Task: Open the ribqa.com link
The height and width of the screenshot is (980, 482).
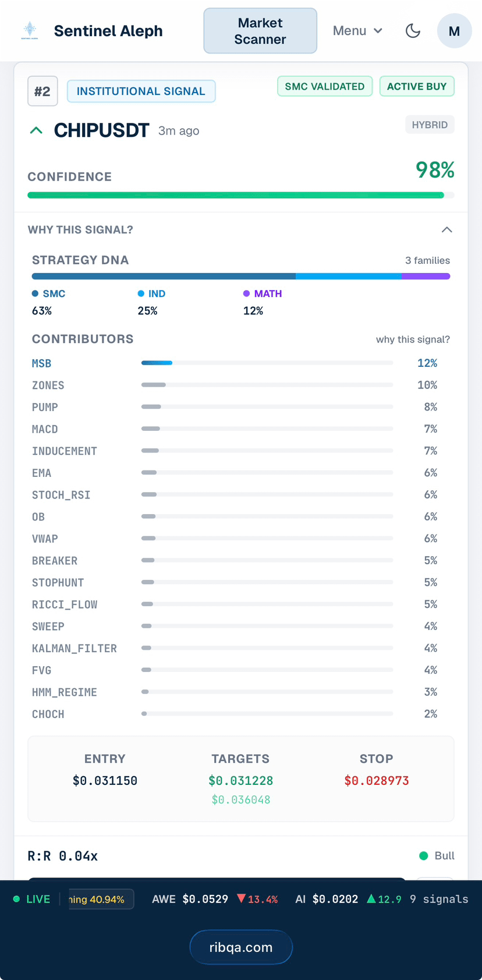Action: click(241, 947)
